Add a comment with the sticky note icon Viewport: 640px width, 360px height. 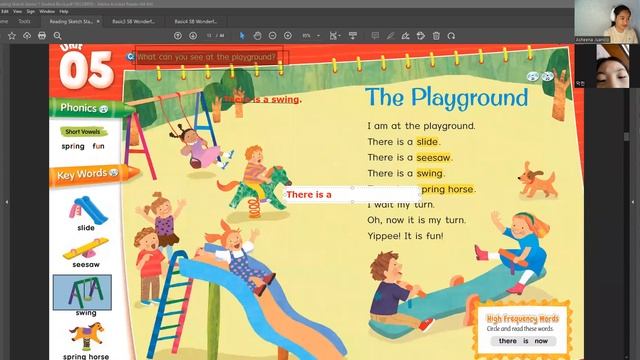point(375,36)
